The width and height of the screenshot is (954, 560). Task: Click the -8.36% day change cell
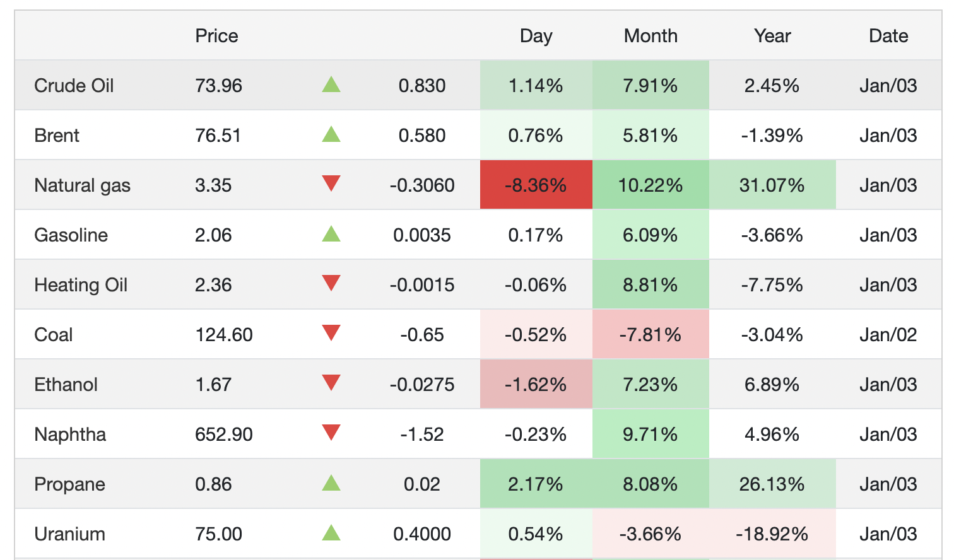(x=536, y=185)
